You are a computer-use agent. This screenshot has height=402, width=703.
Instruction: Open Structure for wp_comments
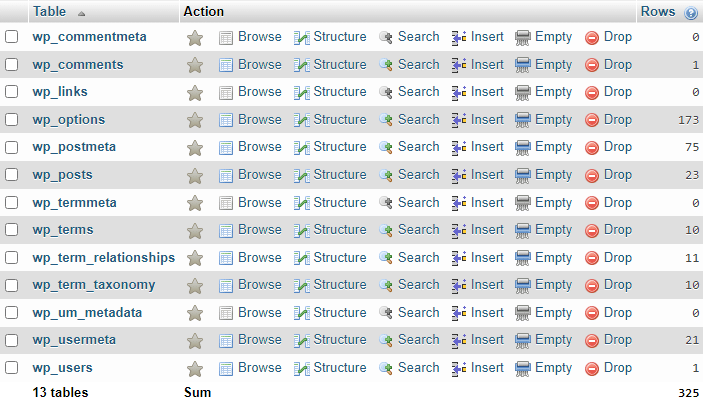click(339, 64)
